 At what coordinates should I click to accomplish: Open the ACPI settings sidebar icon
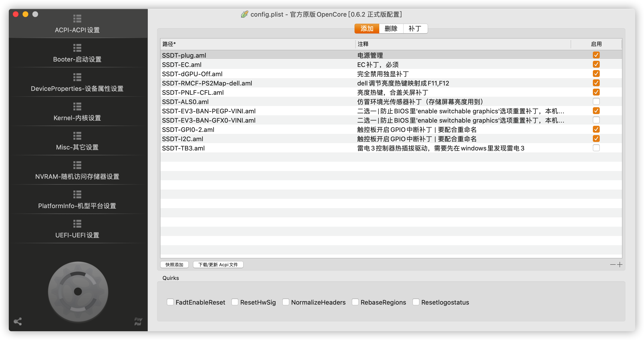point(77,19)
